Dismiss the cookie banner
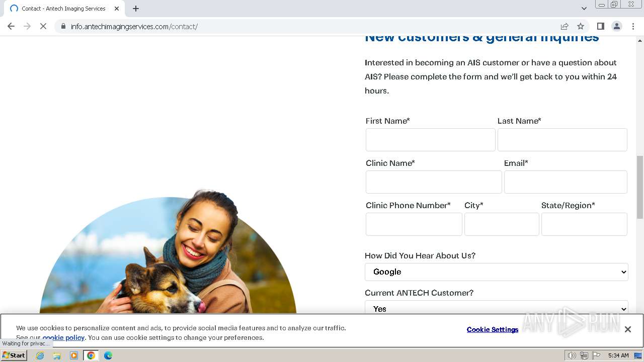This screenshot has width=644, height=362. 627,329
